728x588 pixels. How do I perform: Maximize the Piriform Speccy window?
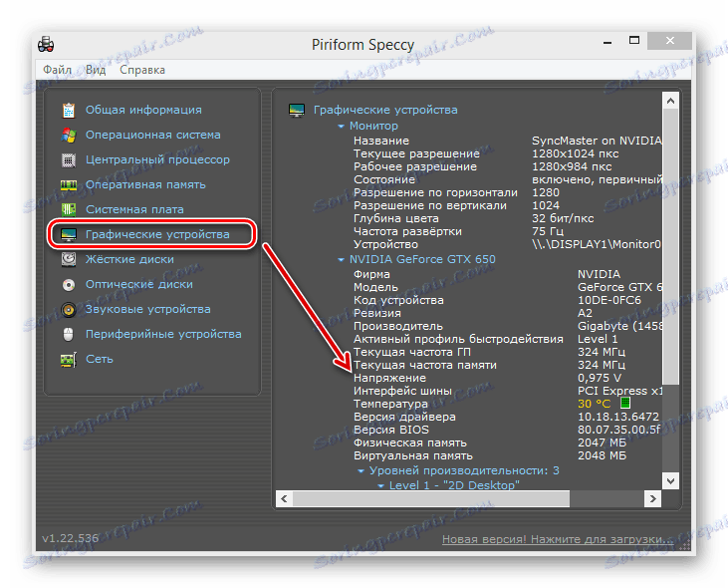point(634,41)
